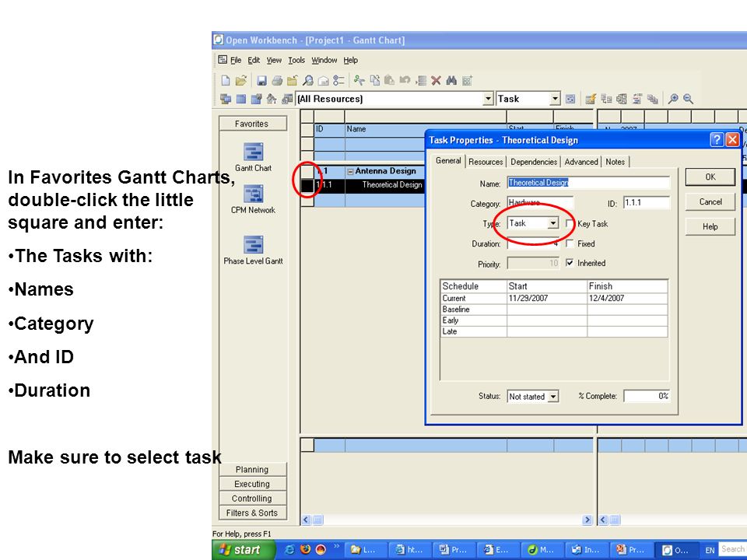This screenshot has height=560, width=747.
Task: Click the Help button in the dialog
Action: pos(710,226)
